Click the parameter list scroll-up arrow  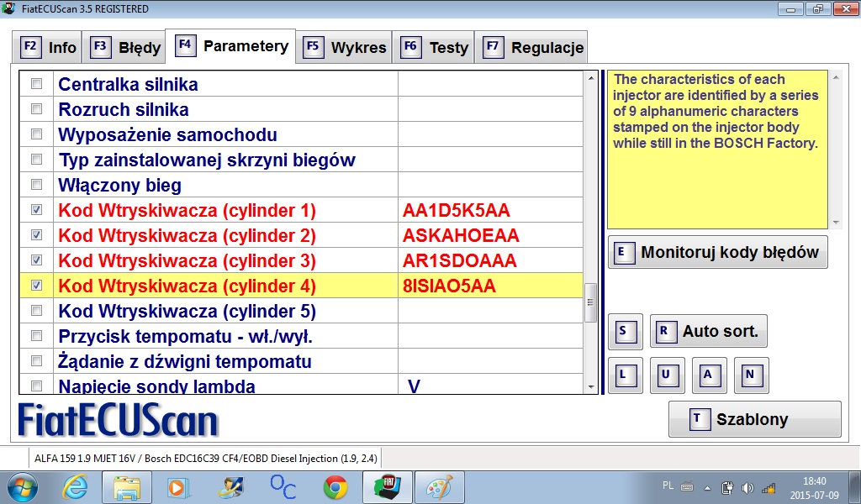click(591, 78)
